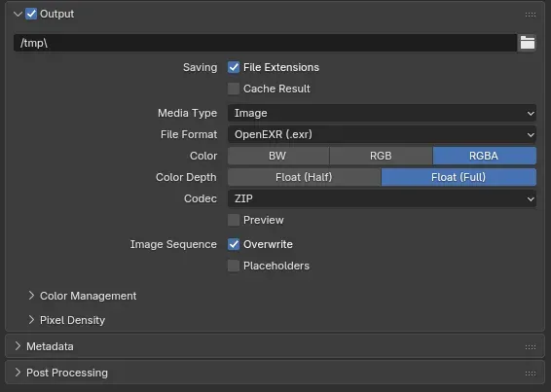Disable the File Extensions checkbox
The image size is (551, 392).
point(234,67)
